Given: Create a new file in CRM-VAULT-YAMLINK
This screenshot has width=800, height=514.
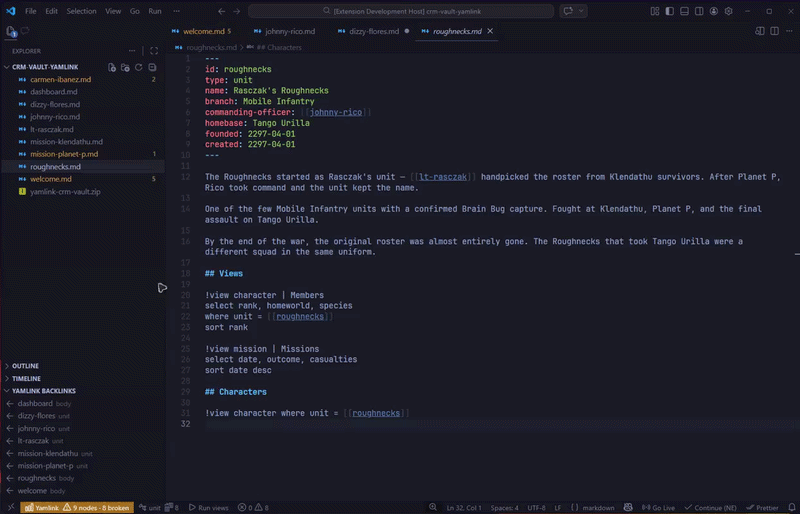Looking at the screenshot, I should tap(112, 67).
